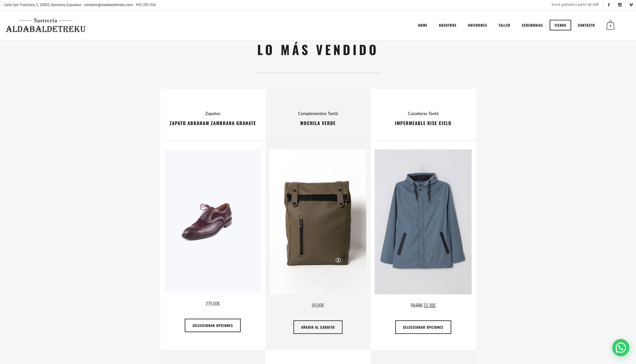Screen dimensions: 636x364
Task: Select the Tienda menu item
Action: pyautogui.click(x=560, y=25)
